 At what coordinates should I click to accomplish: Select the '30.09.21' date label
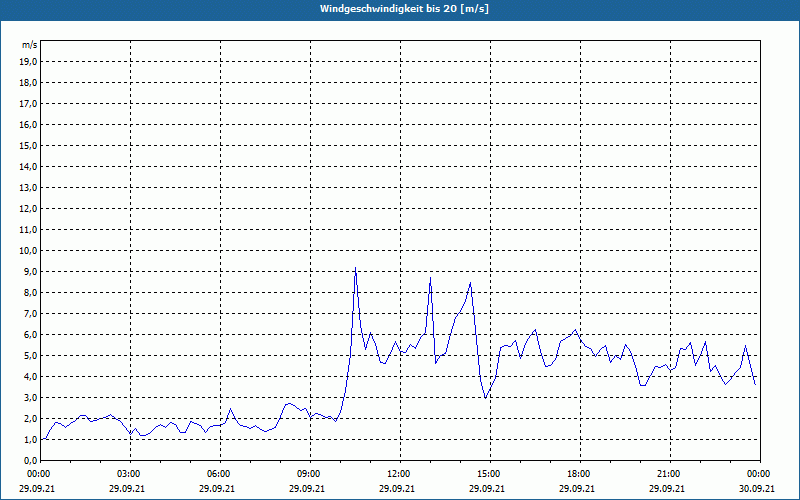point(757,488)
